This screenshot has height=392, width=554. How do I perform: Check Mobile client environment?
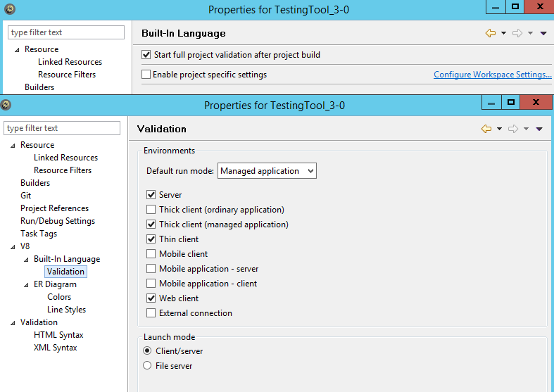point(151,254)
